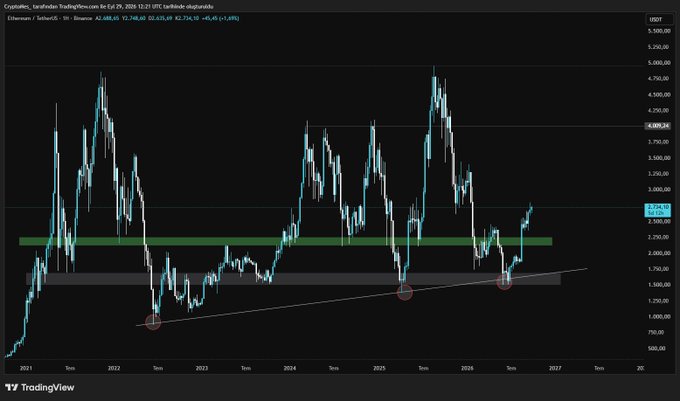This screenshot has height=401, width=680.
Task: Click the 4.750,00 price scale label
Action: 658,78
